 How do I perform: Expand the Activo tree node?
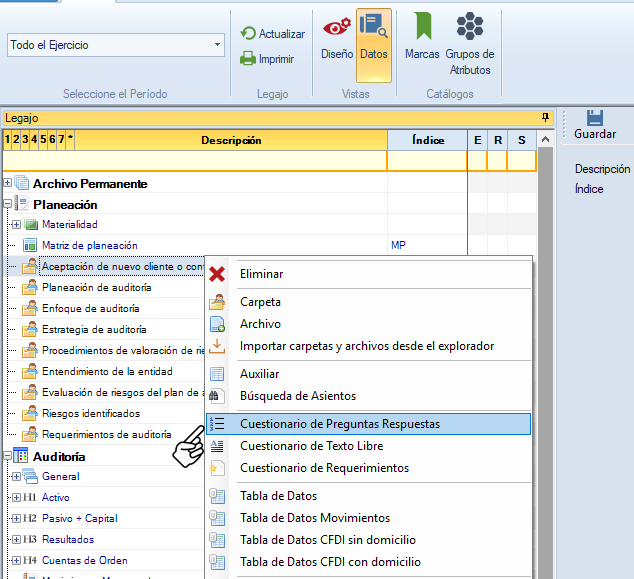[x=16, y=497]
